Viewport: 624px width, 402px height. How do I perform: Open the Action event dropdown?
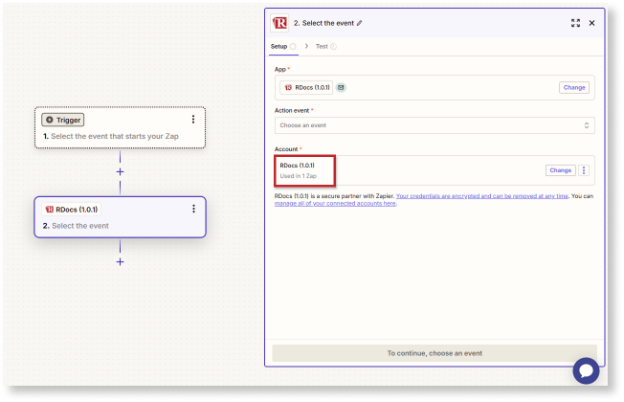[434, 125]
